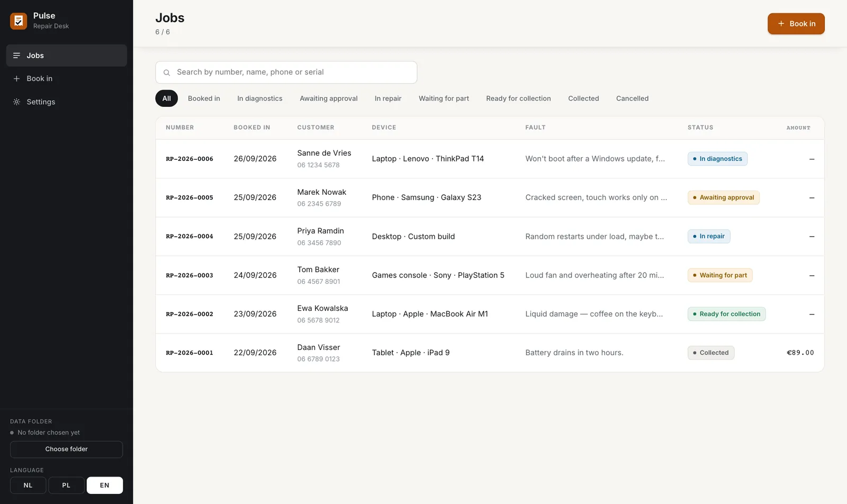Click booked date 22/09/2026
This screenshot has width=847, height=504.
[x=255, y=353]
